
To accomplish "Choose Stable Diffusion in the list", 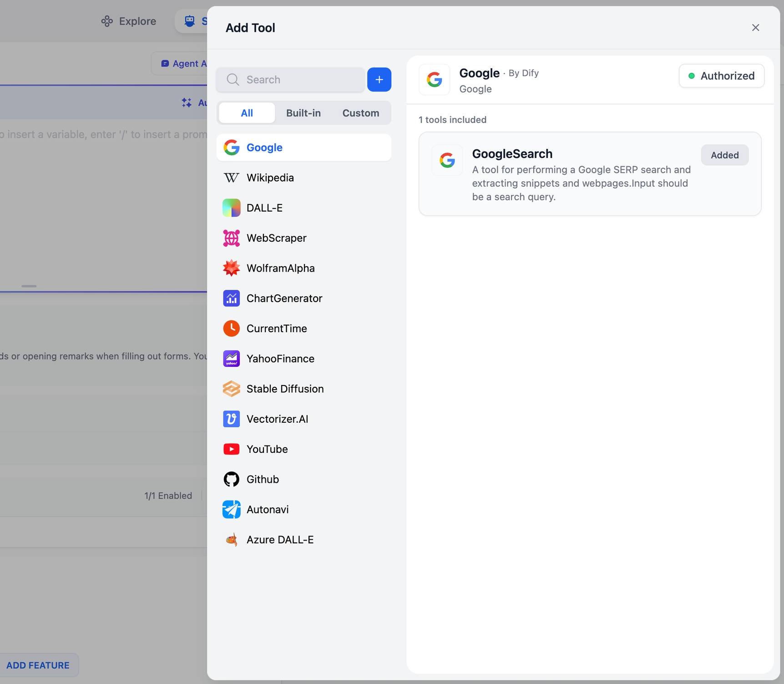I will [x=285, y=389].
